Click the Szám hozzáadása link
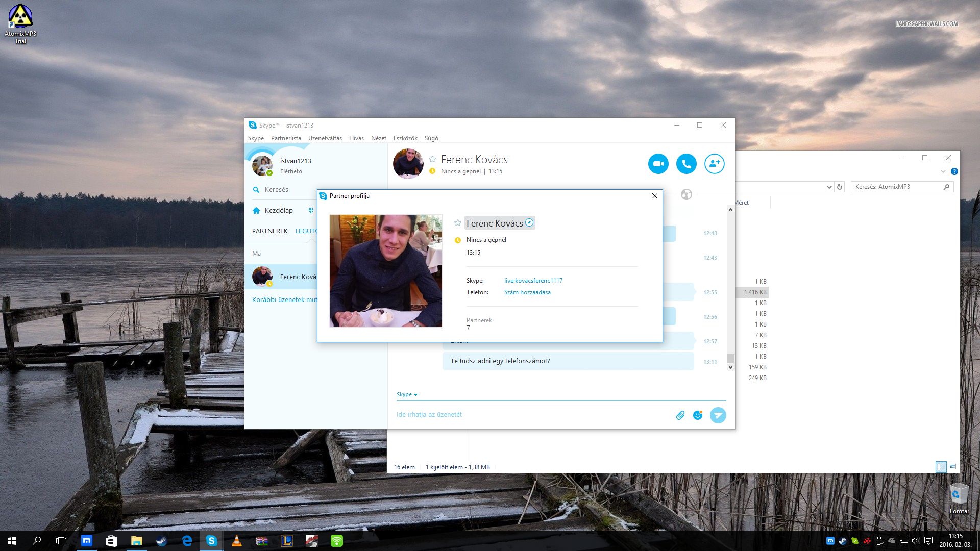The image size is (980, 551). [x=527, y=292]
